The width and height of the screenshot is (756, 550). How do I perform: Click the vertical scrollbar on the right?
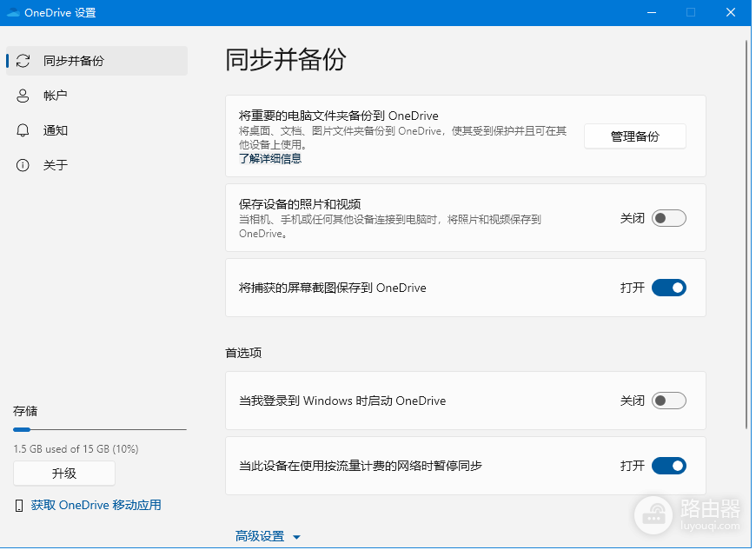746,234
